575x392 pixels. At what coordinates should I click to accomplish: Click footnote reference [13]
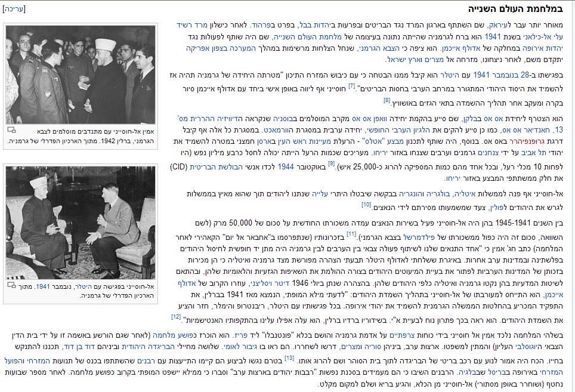(x=289, y=357)
